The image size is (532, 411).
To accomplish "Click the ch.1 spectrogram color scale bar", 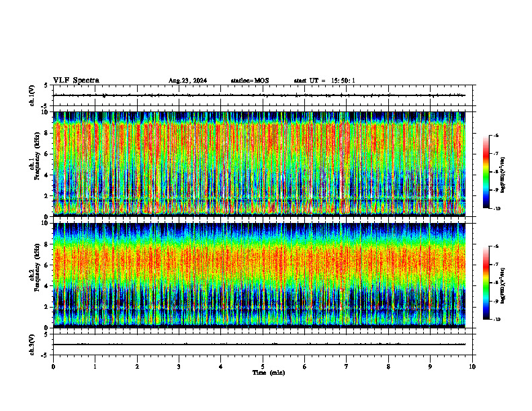I will click(x=486, y=172).
